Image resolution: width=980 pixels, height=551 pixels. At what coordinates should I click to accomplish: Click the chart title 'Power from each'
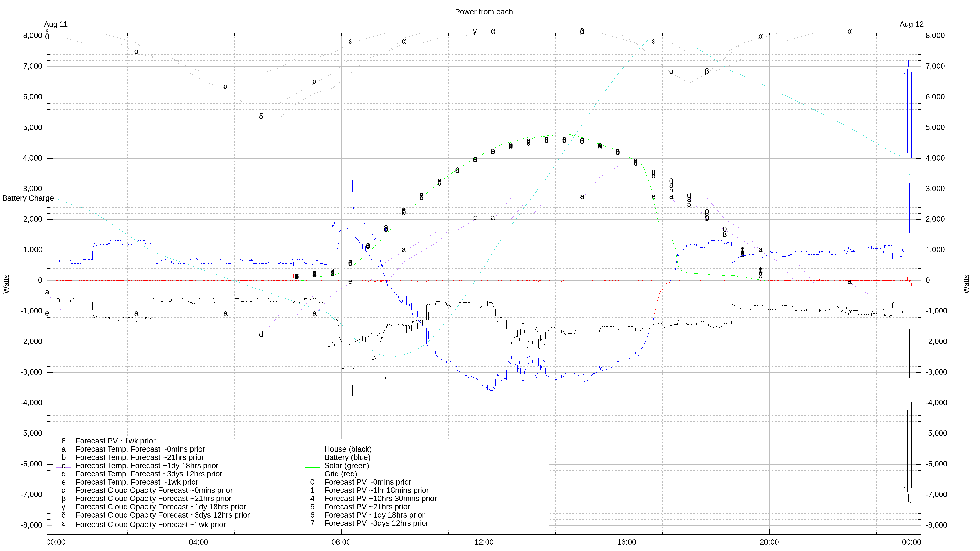[x=483, y=12]
